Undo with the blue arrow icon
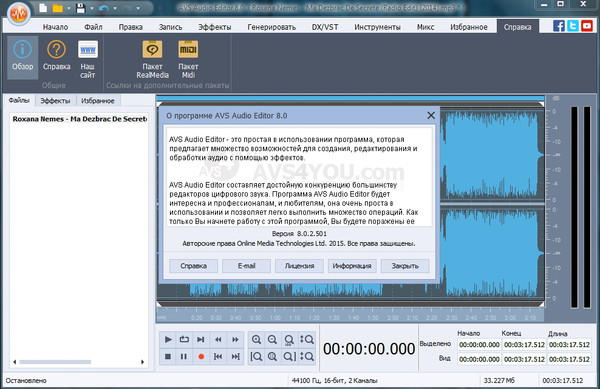600x389 pixels. 103,8
